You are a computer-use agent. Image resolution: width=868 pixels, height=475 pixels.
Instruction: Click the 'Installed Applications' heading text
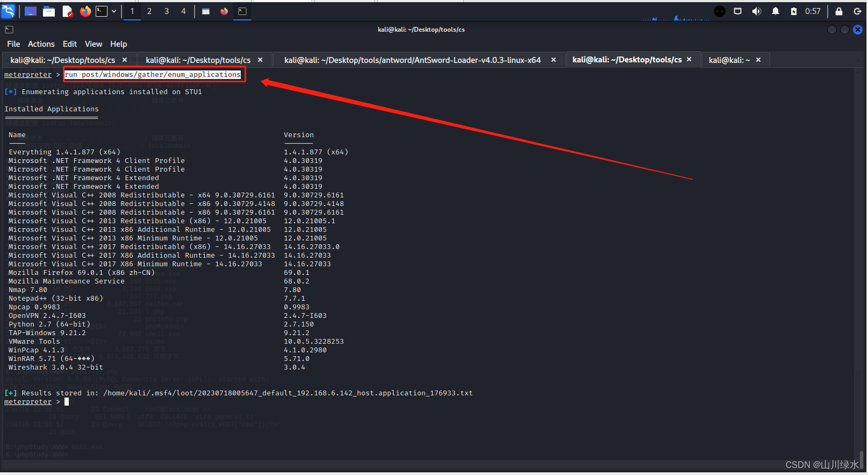pyautogui.click(x=52, y=109)
